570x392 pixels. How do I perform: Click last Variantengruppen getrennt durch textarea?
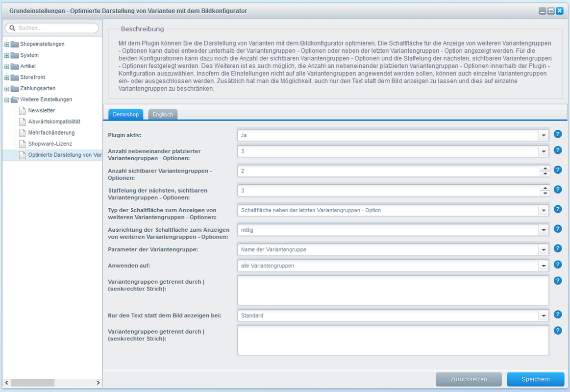point(393,340)
